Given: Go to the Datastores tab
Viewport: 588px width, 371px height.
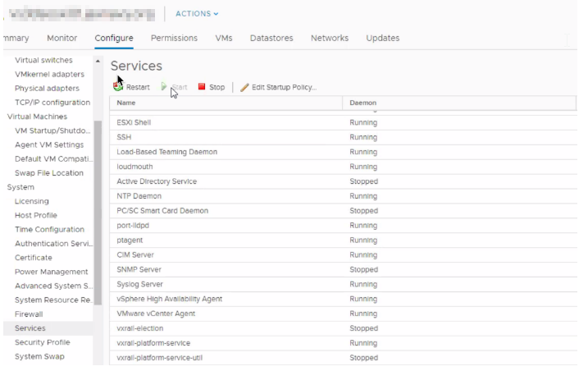Looking at the screenshot, I should 271,38.
